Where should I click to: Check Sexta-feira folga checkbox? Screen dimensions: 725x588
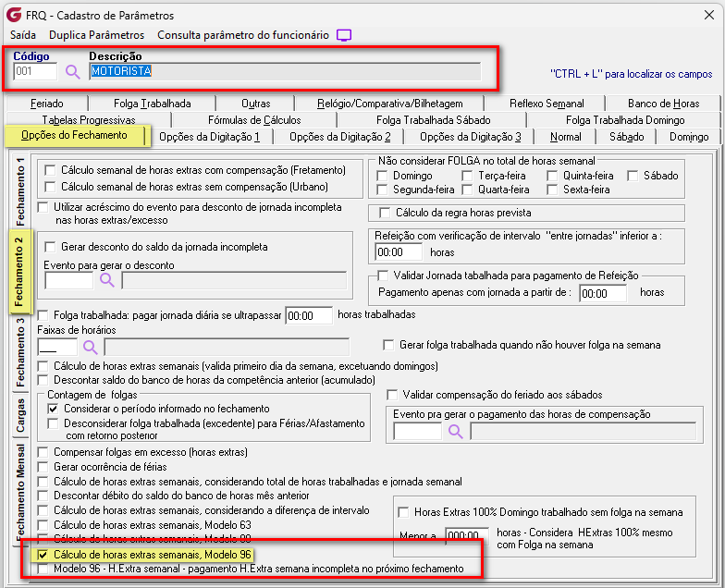pyautogui.click(x=552, y=190)
